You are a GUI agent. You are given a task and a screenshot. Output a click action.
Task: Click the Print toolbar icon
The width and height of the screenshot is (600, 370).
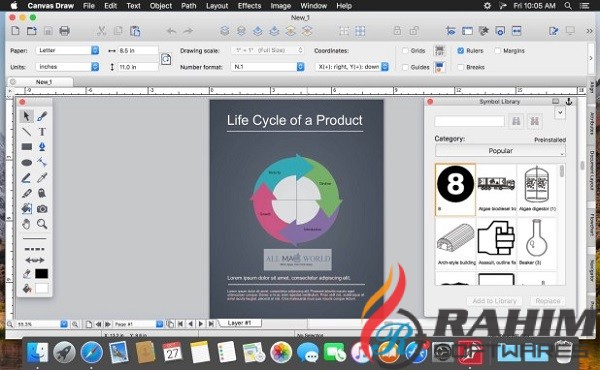(x=64, y=31)
